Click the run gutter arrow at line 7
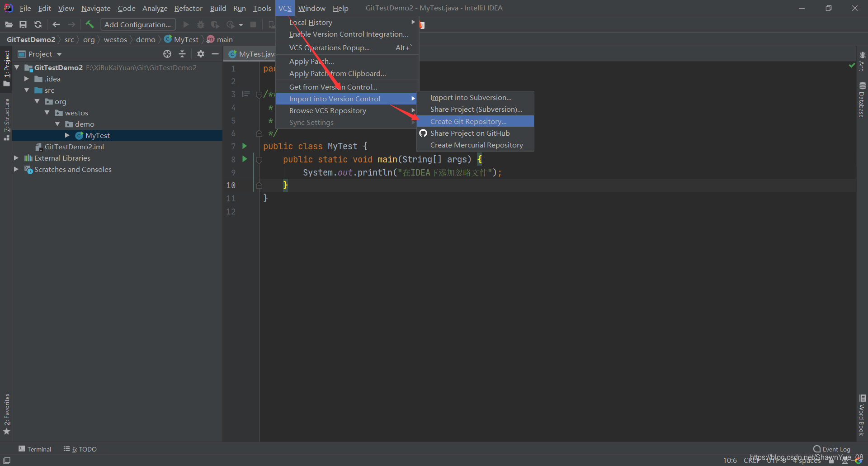Image resolution: width=868 pixels, height=466 pixels. pyautogui.click(x=245, y=146)
